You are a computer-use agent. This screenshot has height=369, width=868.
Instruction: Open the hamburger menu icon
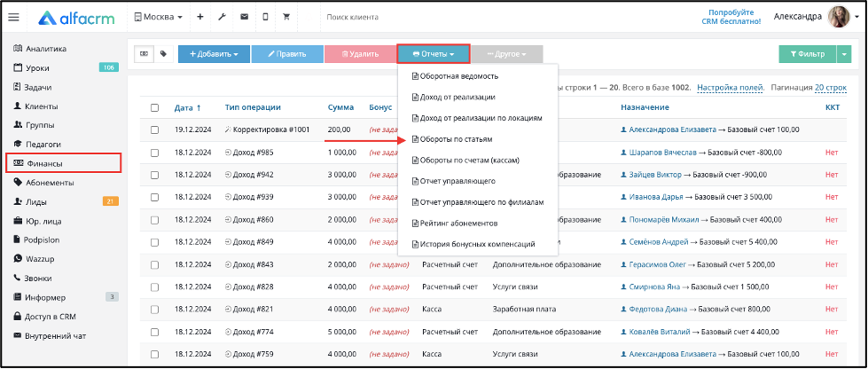tap(14, 17)
